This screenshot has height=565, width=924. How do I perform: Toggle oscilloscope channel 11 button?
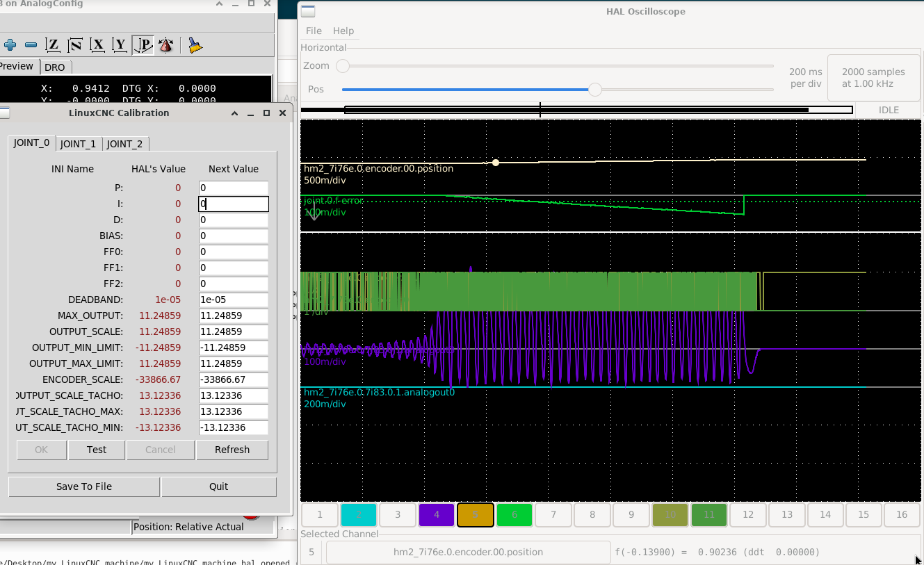click(x=709, y=515)
